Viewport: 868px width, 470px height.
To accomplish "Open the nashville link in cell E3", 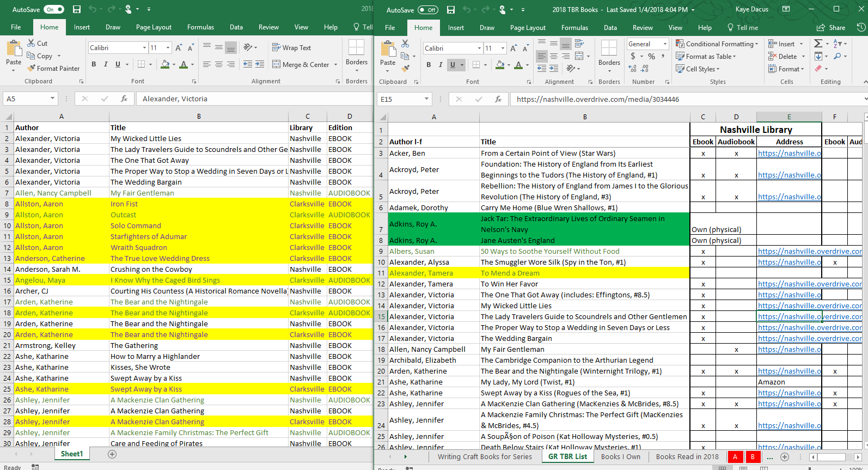I will click(x=788, y=154).
